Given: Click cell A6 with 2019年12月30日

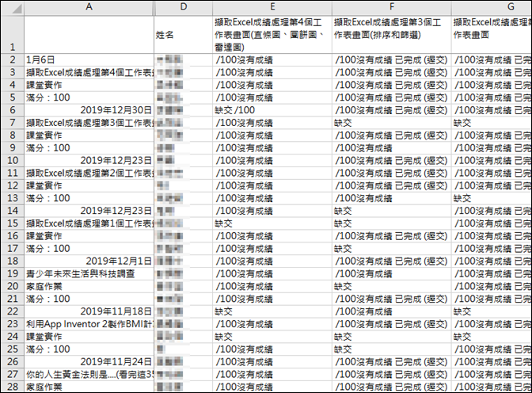Looking at the screenshot, I should [89, 110].
